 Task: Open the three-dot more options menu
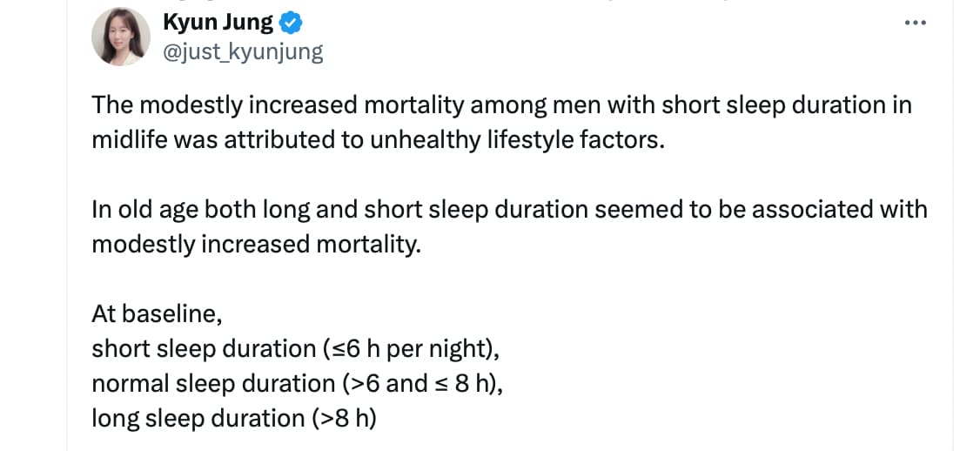tap(915, 24)
